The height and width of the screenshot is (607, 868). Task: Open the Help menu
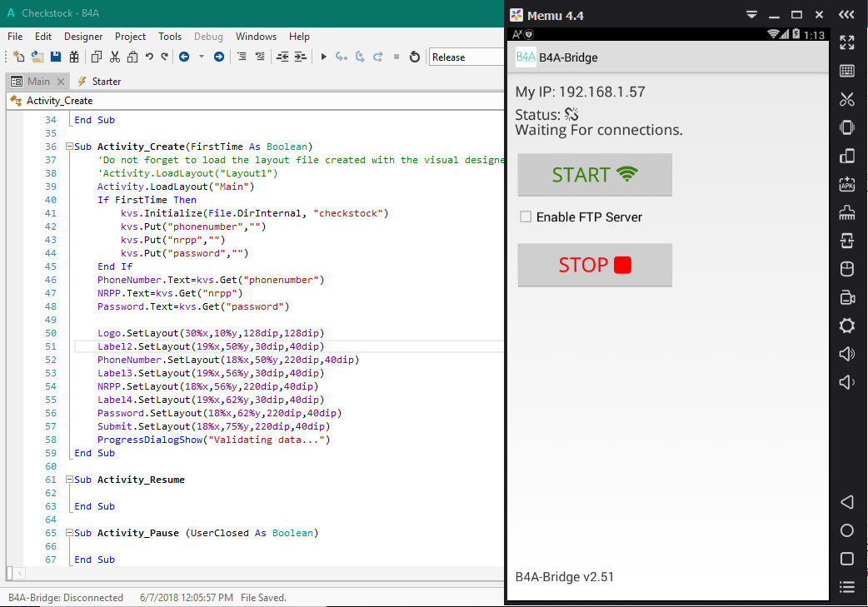[299, 37]
